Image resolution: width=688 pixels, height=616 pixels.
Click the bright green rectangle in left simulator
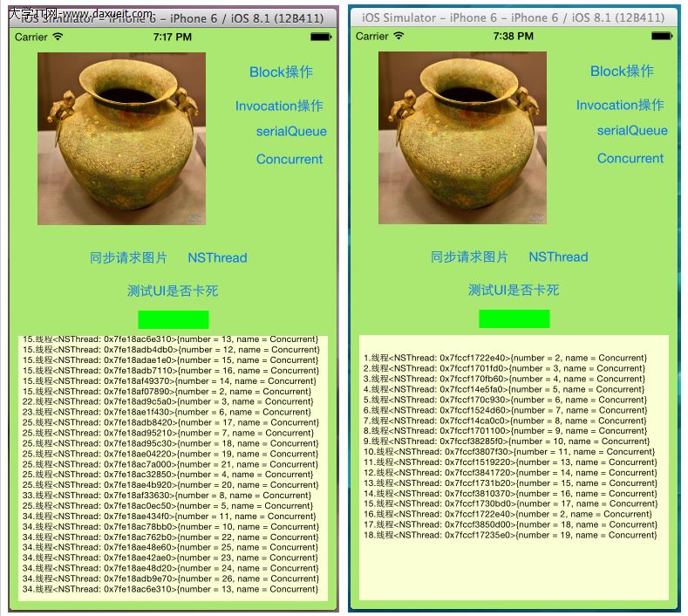point(174,319)
